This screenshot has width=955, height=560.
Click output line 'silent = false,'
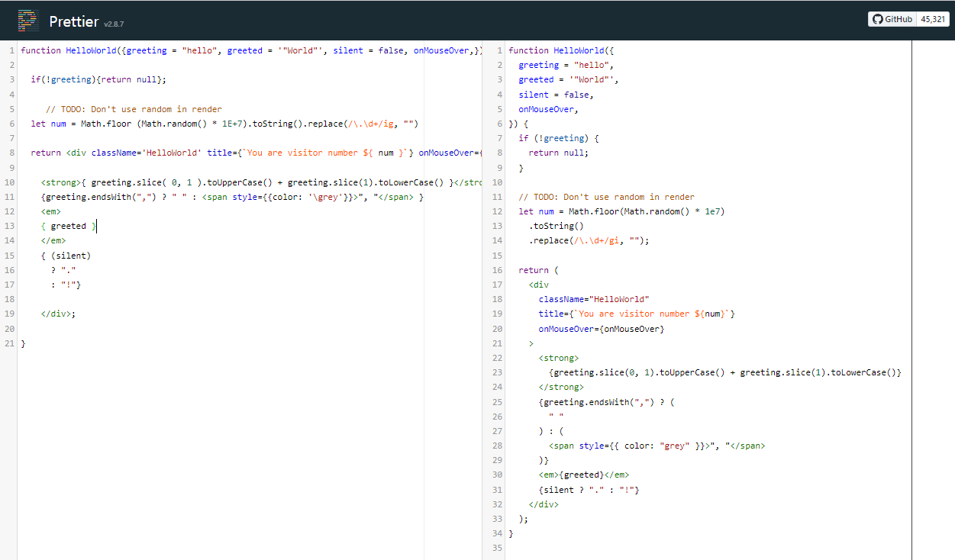point(556,95)
